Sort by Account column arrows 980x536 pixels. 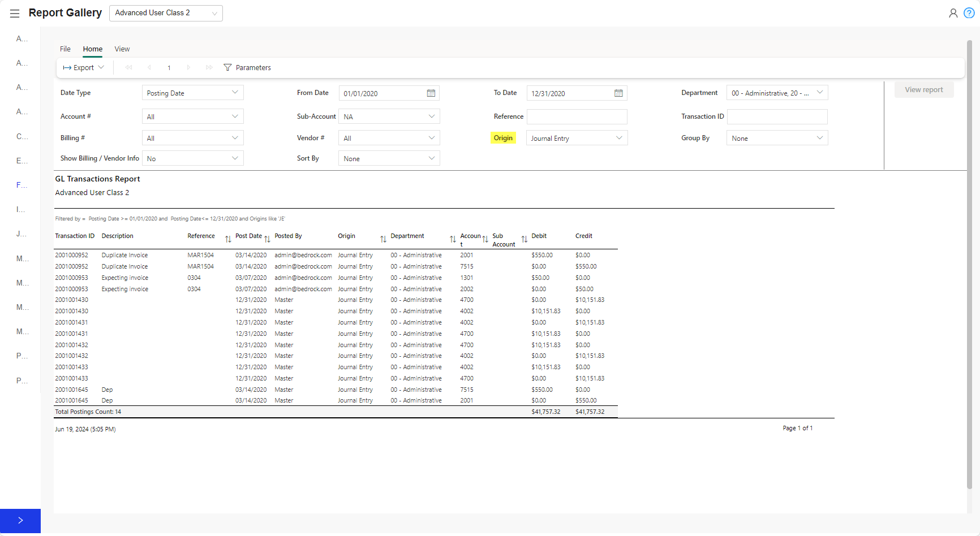tap(485, 239)
